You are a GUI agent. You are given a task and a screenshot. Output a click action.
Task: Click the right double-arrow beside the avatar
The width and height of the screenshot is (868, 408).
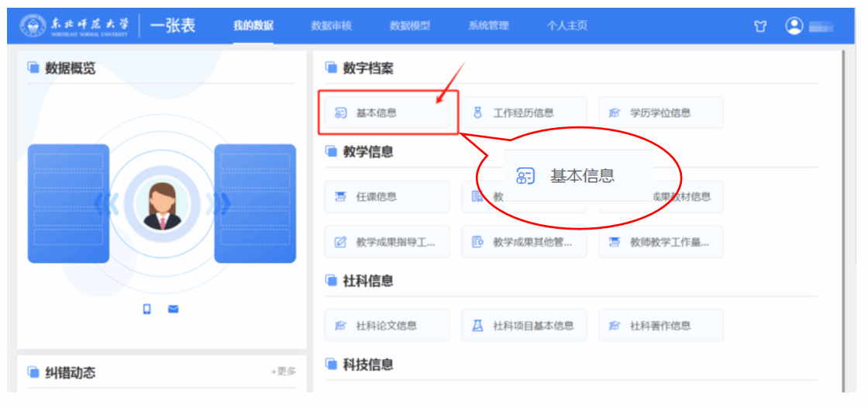pos(222,205)
